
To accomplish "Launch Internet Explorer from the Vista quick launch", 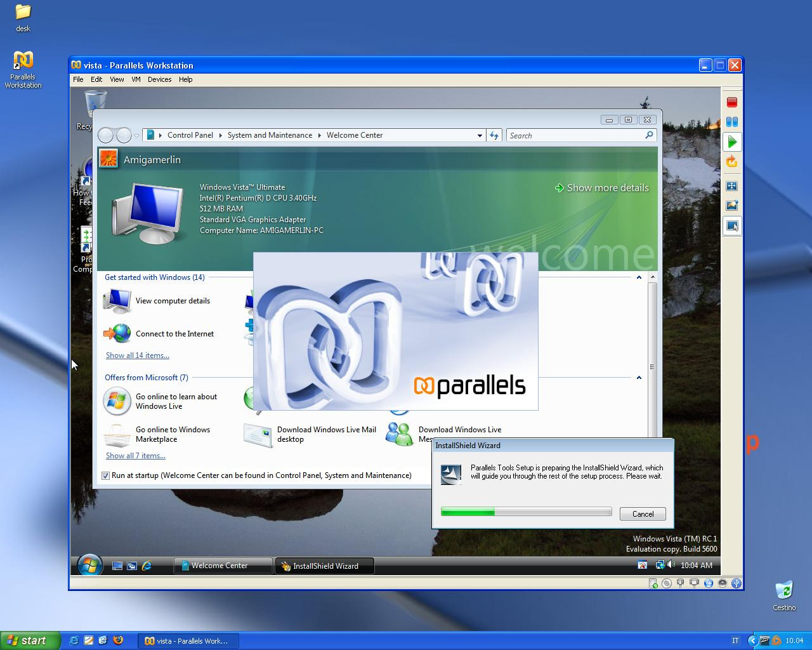I will 147,566.
